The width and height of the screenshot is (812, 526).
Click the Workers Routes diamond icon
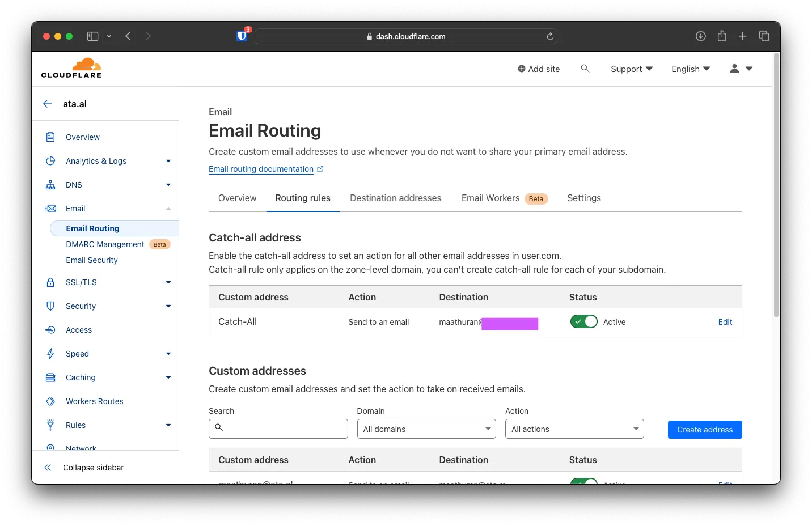50,401
